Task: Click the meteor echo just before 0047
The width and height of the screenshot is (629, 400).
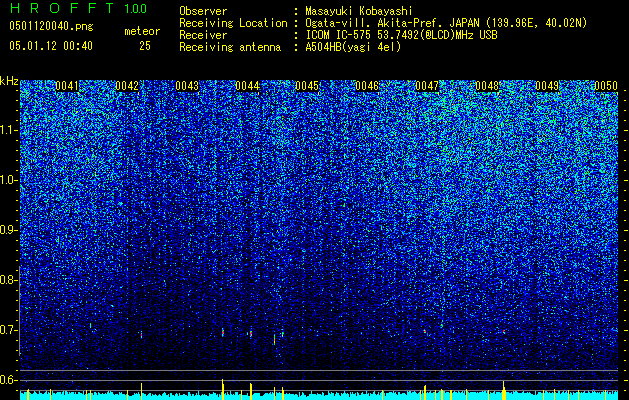Action: click(424, 331)
